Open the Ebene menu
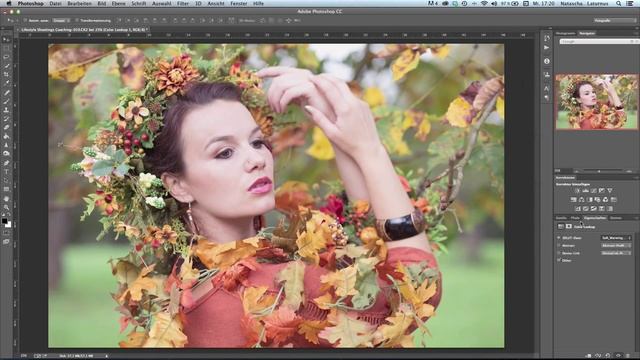The width and height of the screenshot is (640, 360). [118, 3]
